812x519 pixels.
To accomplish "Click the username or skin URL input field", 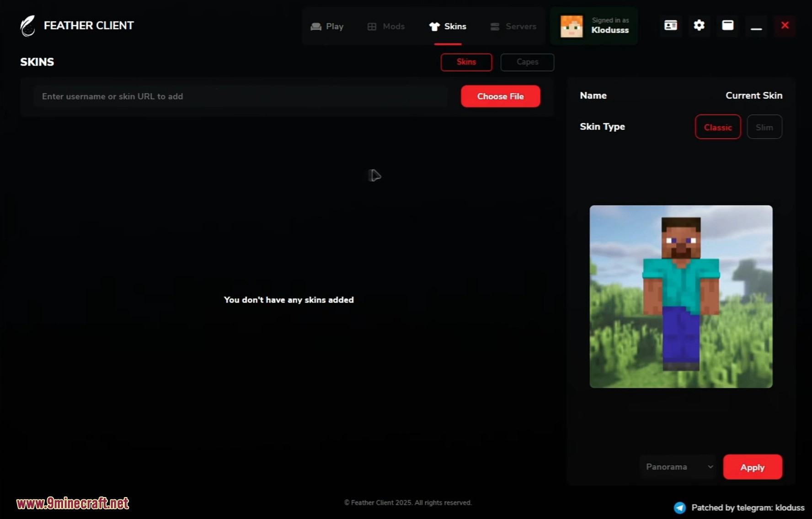I will click(240, 96).
